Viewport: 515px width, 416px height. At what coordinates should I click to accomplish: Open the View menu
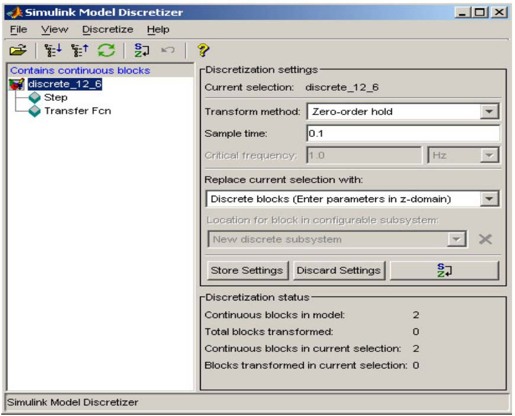pyautogui.click(x=54, y=30)
